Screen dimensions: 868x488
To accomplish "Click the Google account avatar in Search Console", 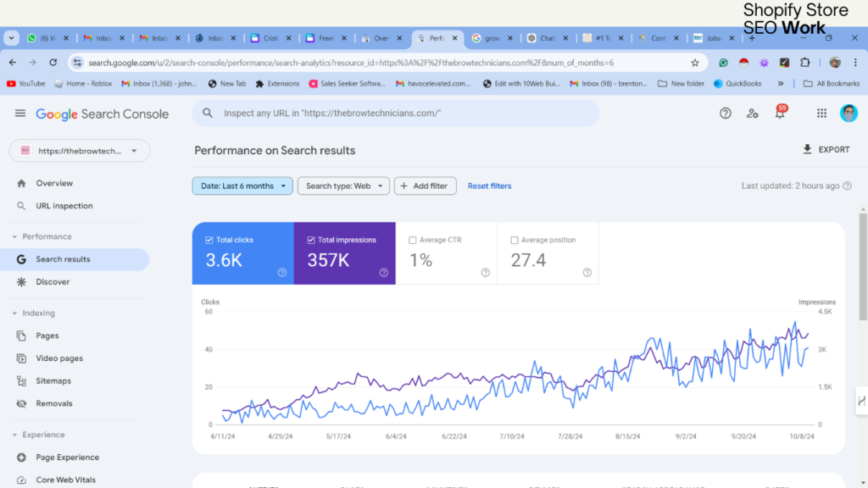I will click(x=849, y=113).
